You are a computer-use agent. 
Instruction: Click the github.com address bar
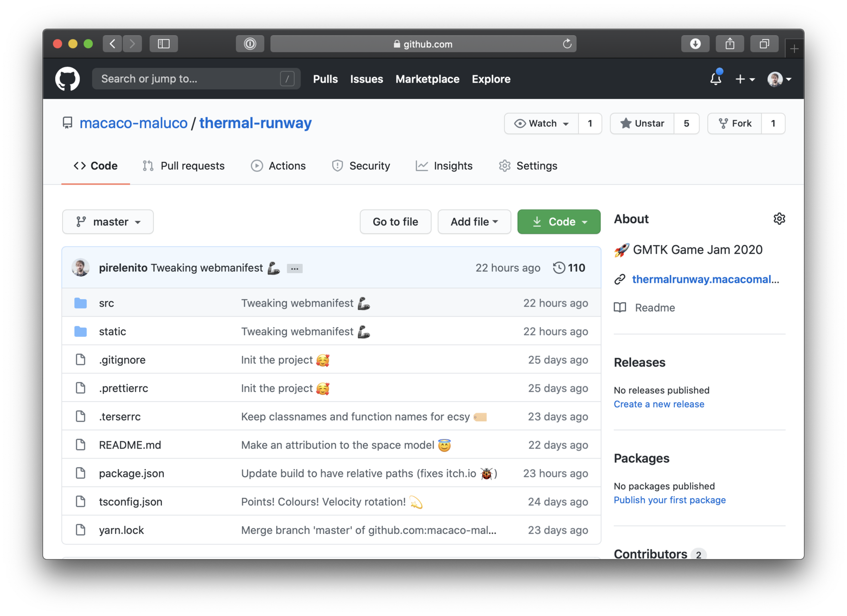pos(423,44)
